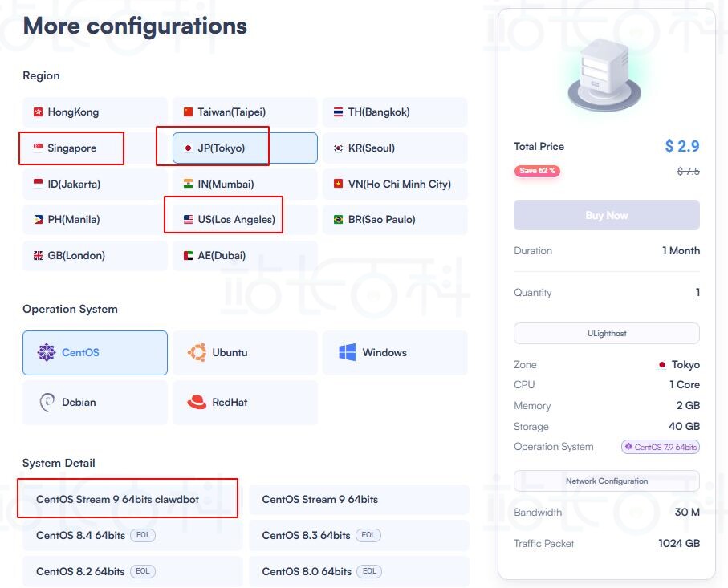Choose CentOS 8.2 64bits version
728x588 pixels.
(x=132, y=571)
